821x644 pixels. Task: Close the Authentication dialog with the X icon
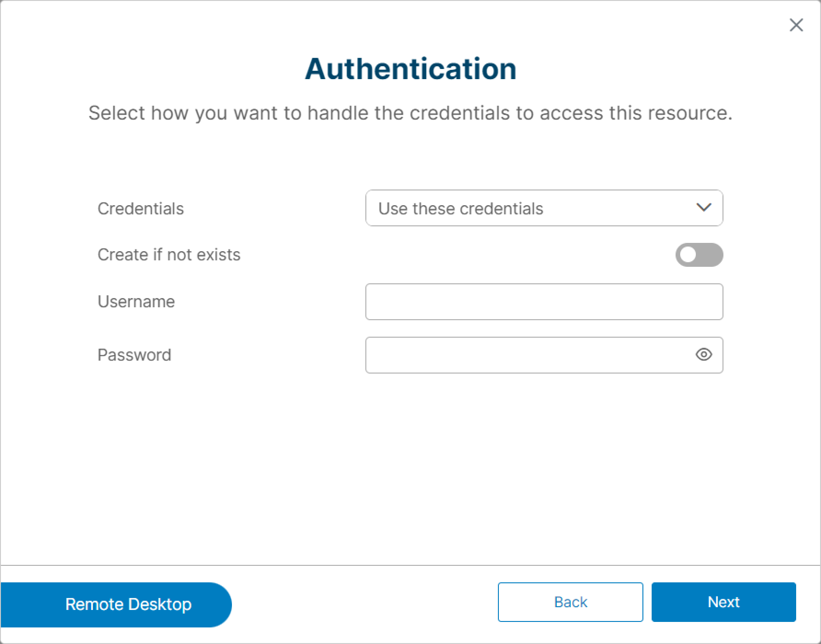(x=796, y=25)
